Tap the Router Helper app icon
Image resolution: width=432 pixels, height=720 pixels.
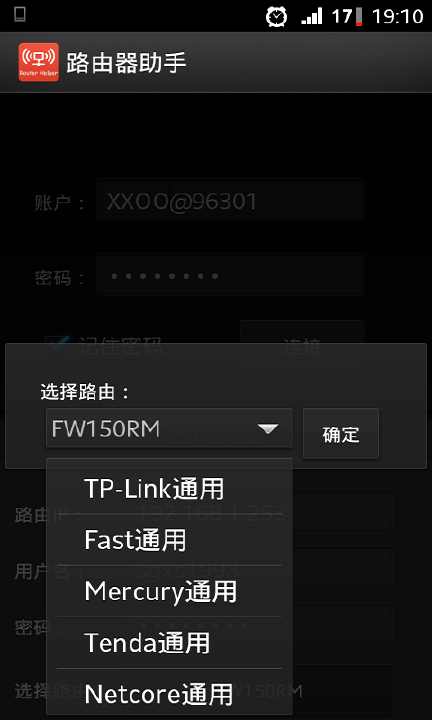(39, 62)
